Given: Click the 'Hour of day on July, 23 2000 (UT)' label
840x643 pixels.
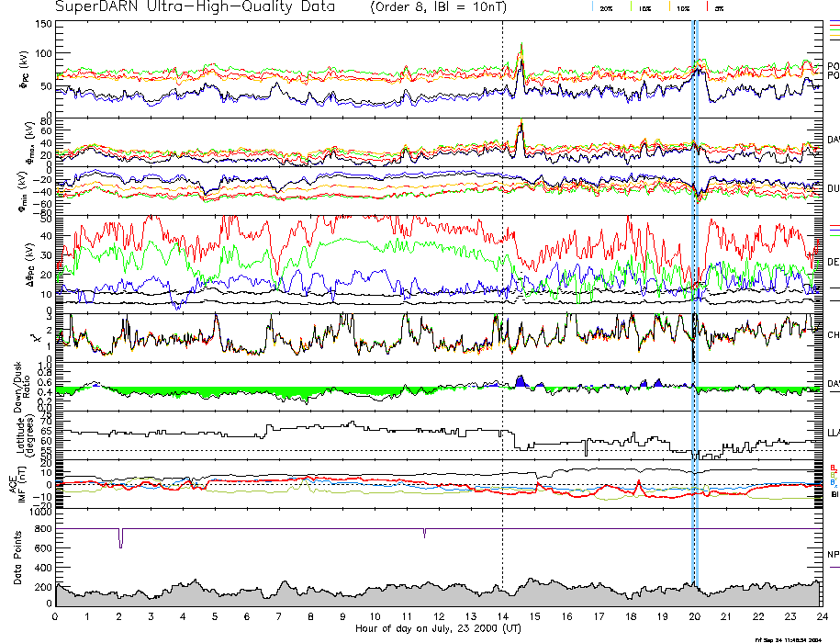Looking at the screenshot, I should pyautogui.click(x=439, y=628).
